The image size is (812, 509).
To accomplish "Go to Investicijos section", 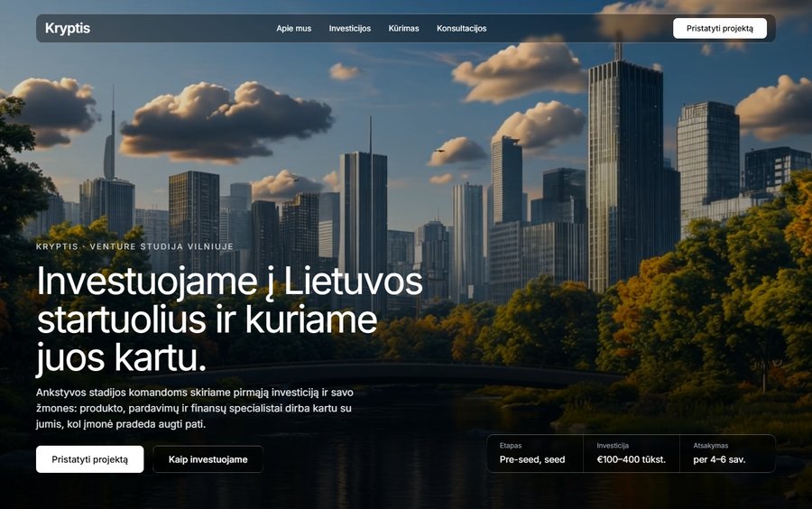I will [349, 29].
